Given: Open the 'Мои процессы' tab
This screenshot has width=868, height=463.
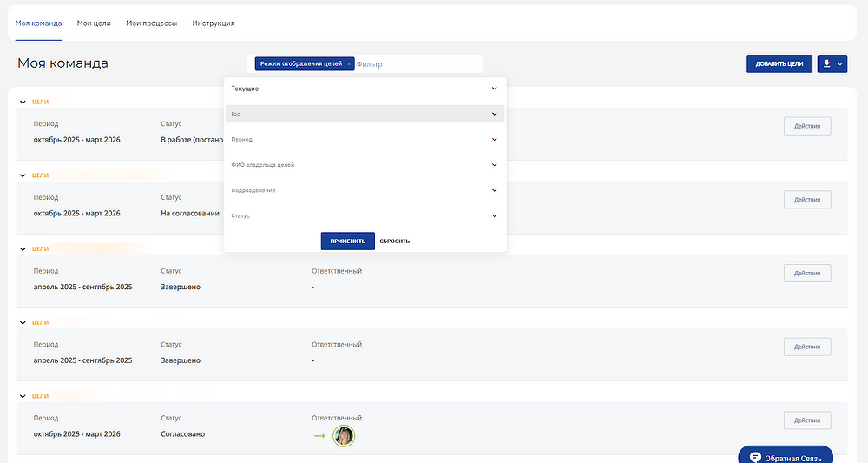Looking at the screenshot, I should coord(151,23).
